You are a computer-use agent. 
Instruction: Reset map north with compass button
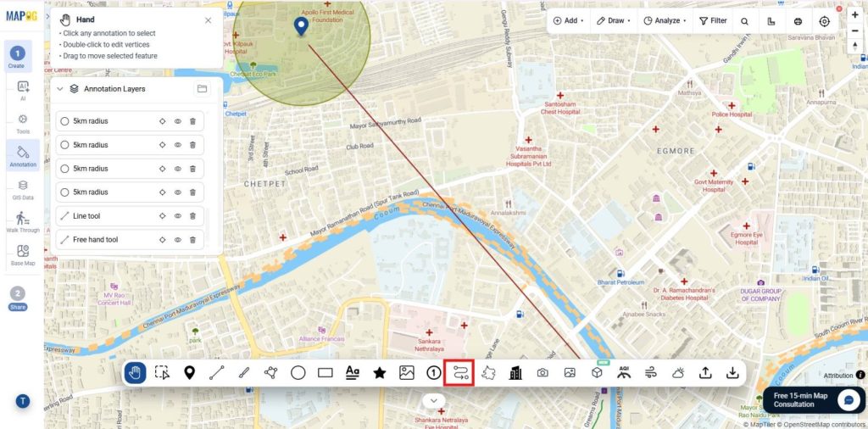pyautogui.click(x=855, y=46)
